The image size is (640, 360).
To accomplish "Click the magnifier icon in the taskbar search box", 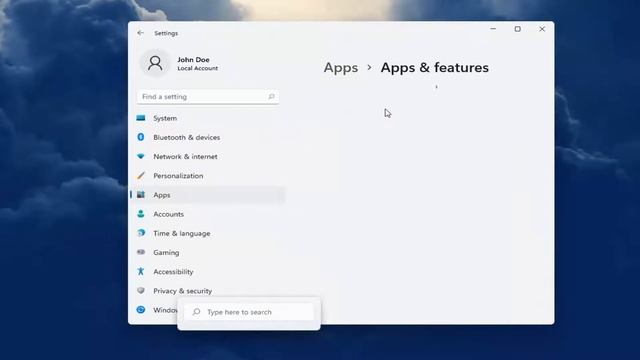I will [196, 312].
